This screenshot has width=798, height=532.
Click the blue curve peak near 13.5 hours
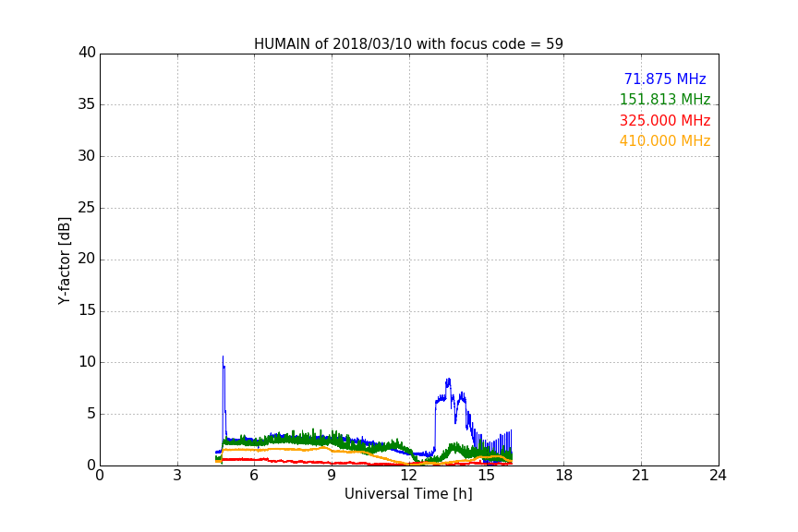[448, 380]
